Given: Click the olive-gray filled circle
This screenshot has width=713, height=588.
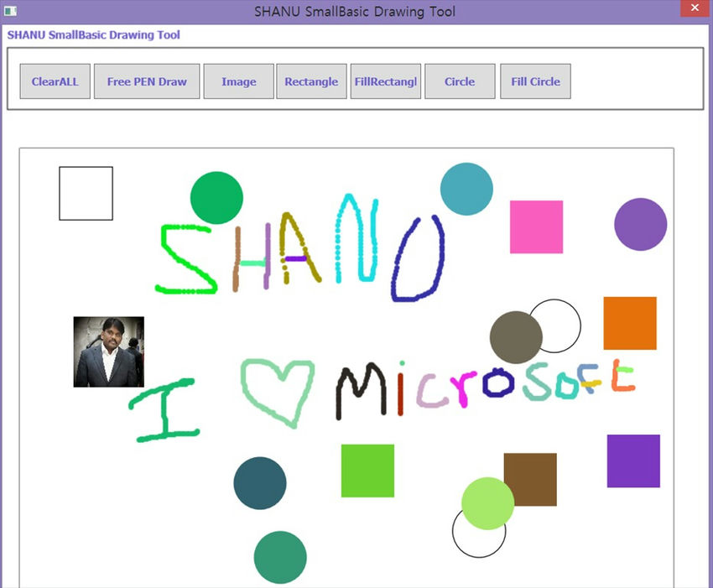Looking at the screenshot, I should click(516, 337).
